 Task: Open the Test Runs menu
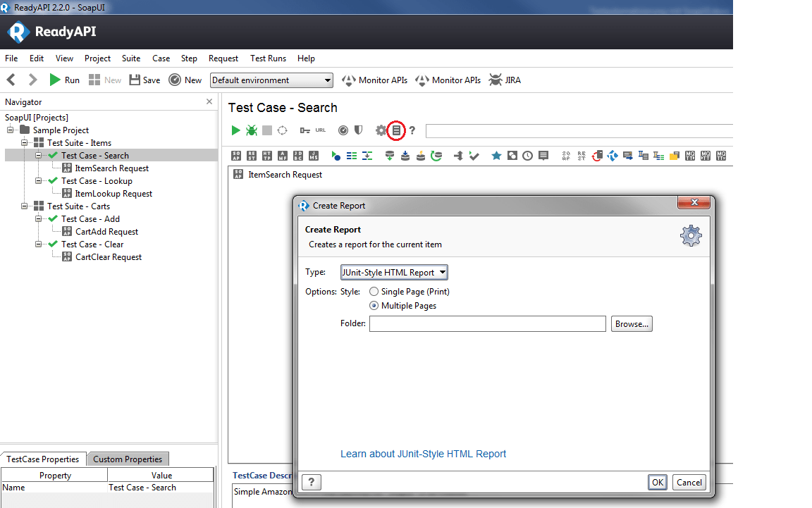pos(268,58)
